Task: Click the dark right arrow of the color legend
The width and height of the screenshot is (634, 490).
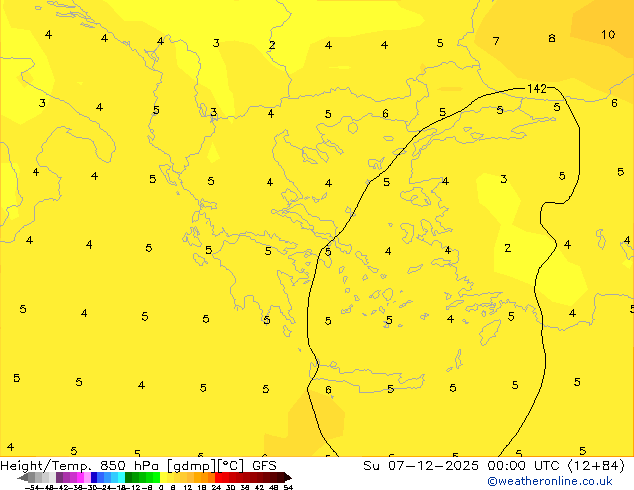Action: 288,477
